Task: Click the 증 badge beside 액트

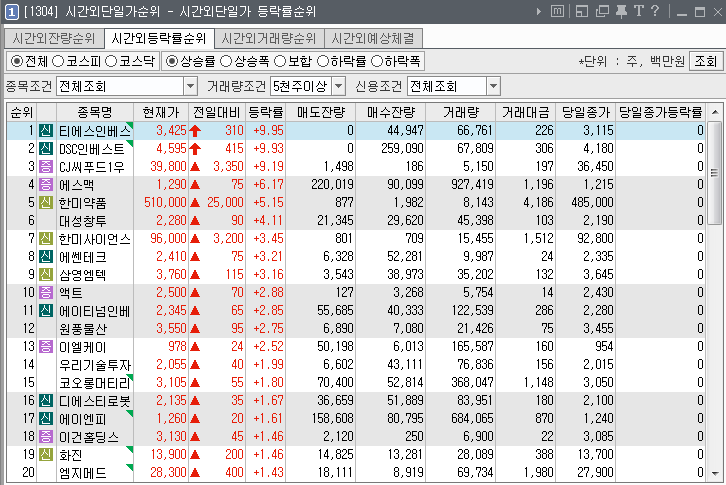Action: point(45,293)
